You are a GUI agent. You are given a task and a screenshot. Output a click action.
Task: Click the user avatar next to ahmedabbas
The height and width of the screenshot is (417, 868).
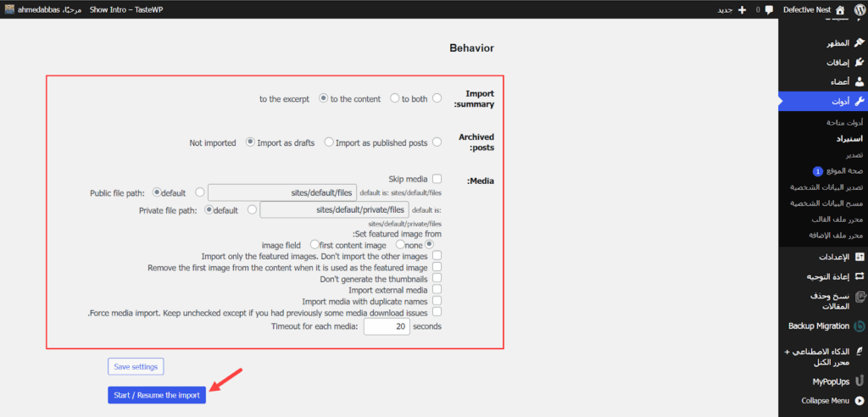(8, 10)
